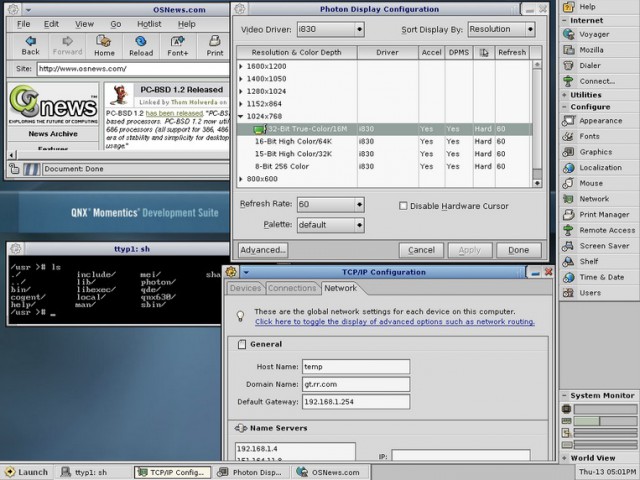Click the Launch menu button

(27, 472)
